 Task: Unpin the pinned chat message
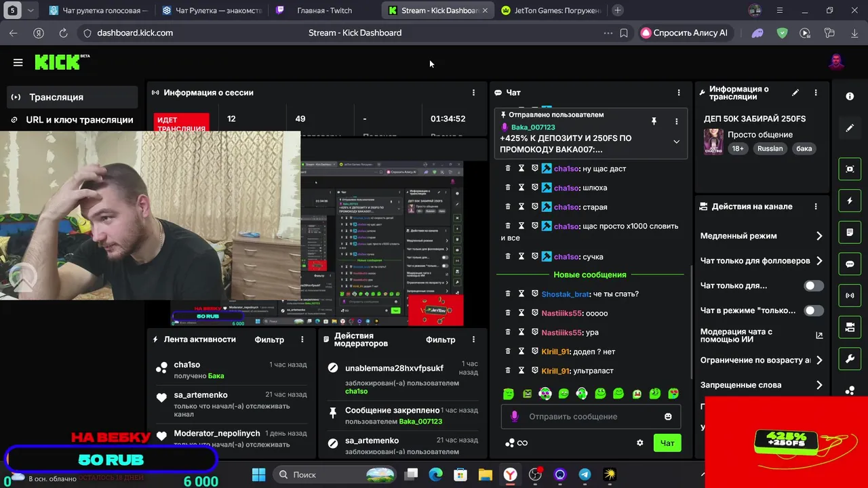[654, 121]
